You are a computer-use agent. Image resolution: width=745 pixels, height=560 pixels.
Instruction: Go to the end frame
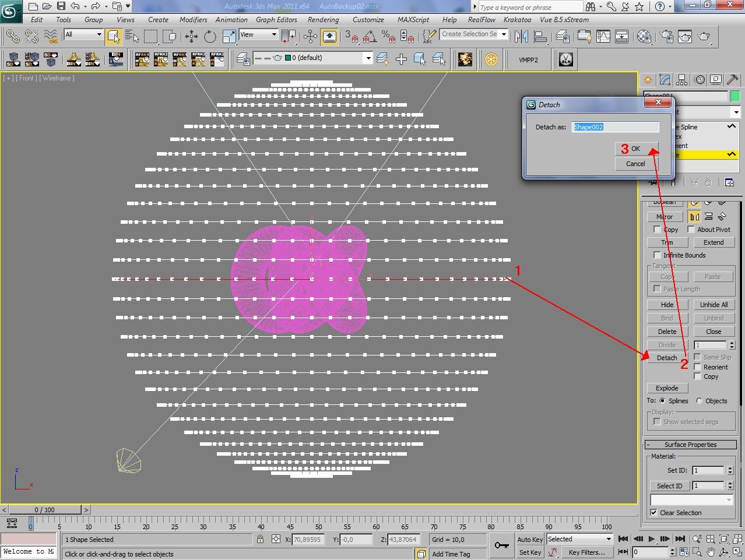click(680, 539)
